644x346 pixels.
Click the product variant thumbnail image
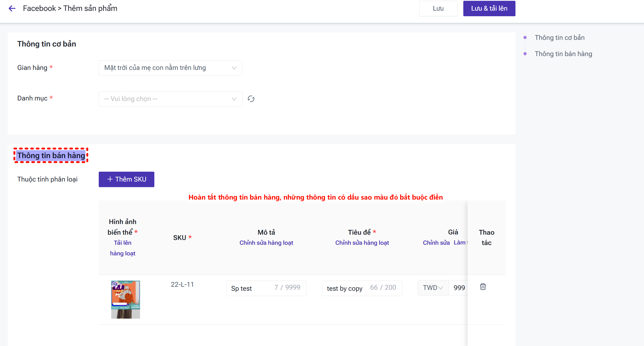(x=126, y=299)
